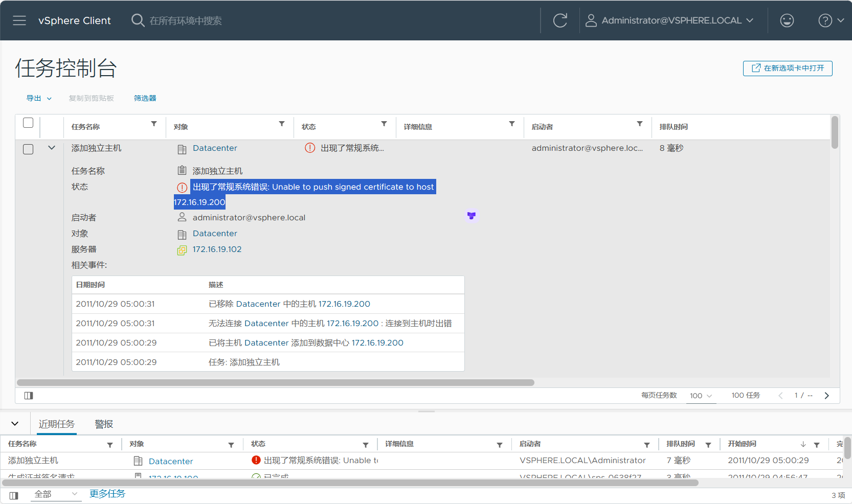This screenshot has height=504, width=852.
Task: Filter the task name column (任务名称)
Action: [x=154, y=124]
